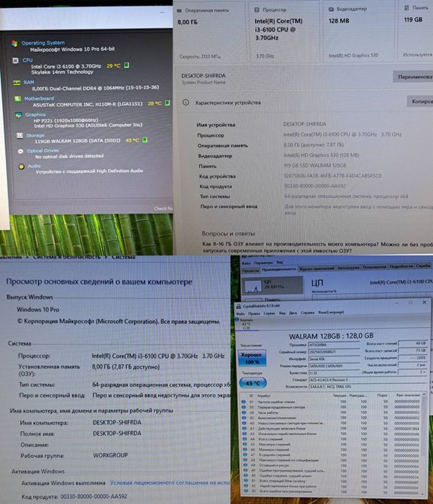
Task: Click the storage icon on Память card
Action: point(406,8)
